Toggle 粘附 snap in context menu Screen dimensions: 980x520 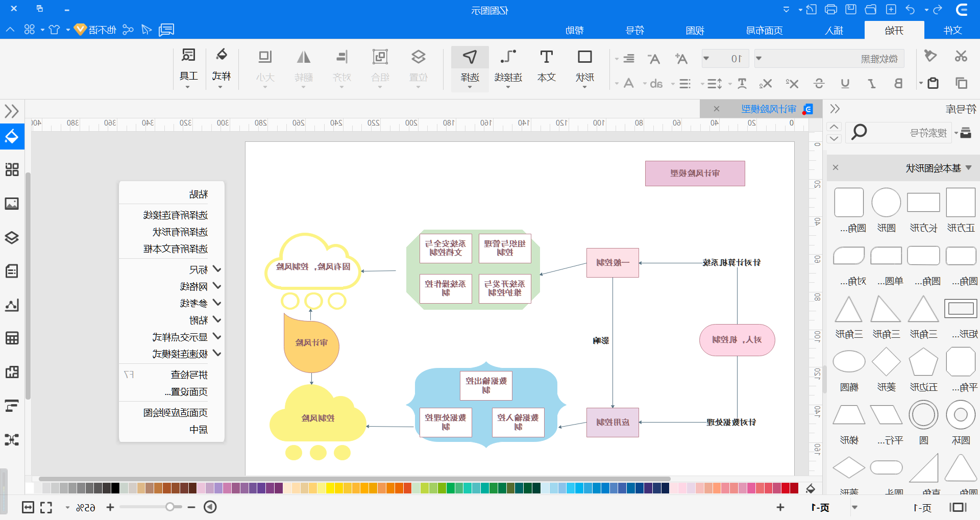pyautogui.click(x=199, y=320)
